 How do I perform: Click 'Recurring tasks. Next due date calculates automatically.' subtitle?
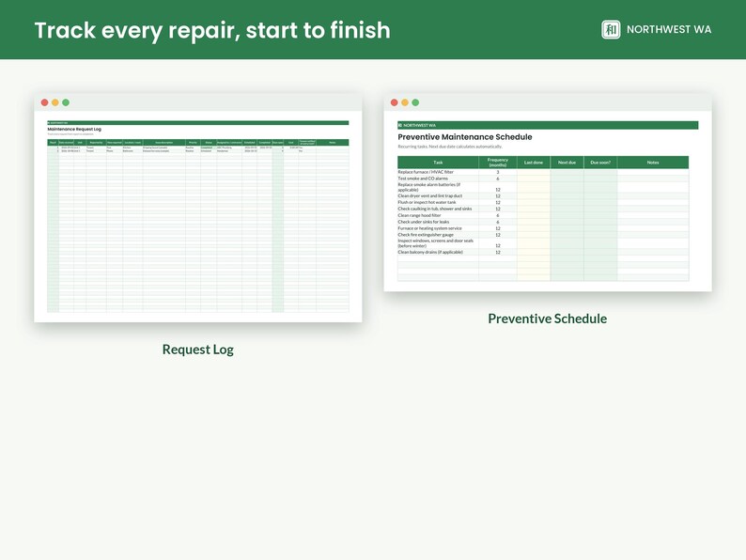450,147
